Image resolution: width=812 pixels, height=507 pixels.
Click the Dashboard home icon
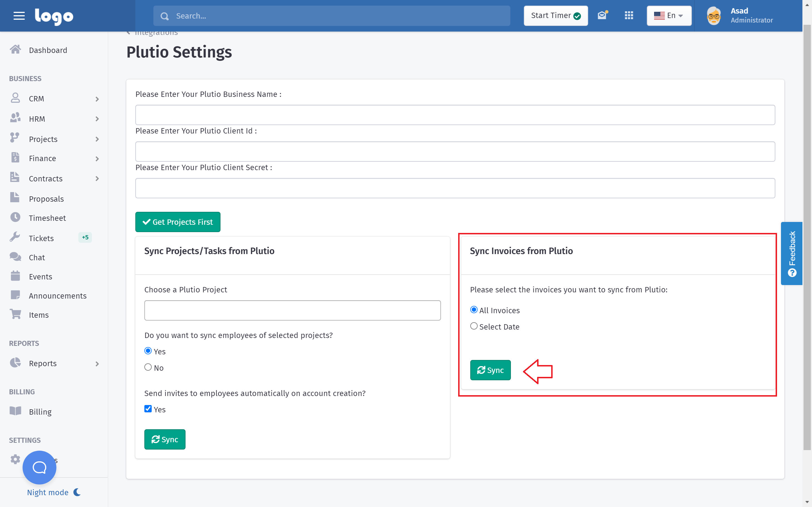(x=15, y=50)
